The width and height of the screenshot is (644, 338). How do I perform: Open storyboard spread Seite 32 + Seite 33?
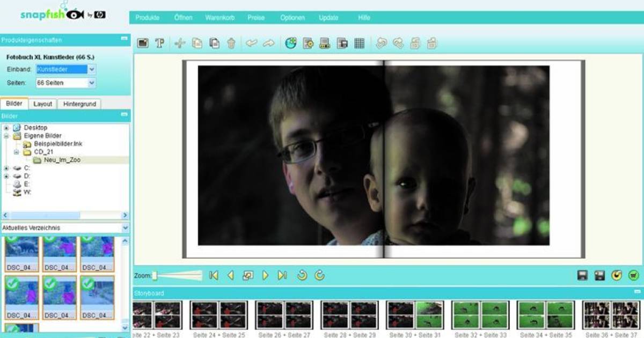tap(480, 315)
